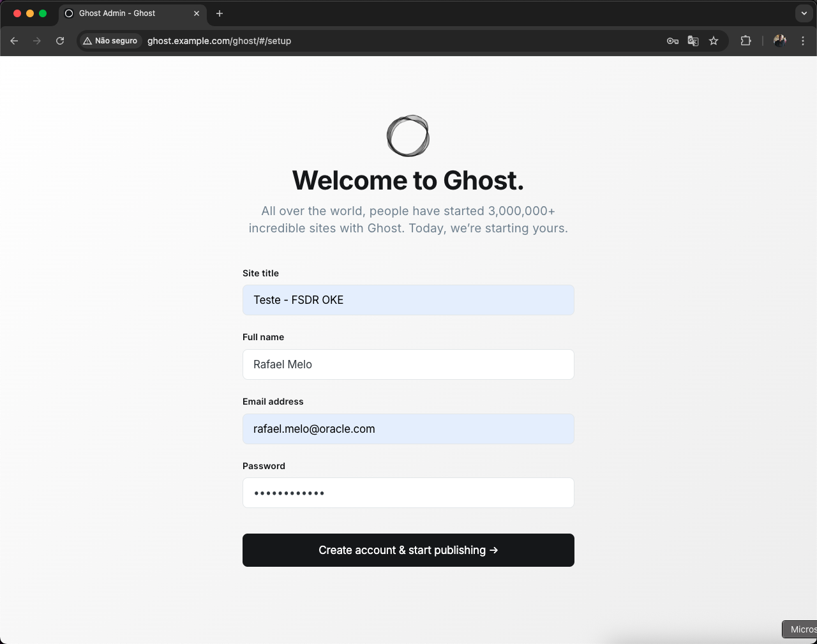Open the Google Translate page icon

693,40
